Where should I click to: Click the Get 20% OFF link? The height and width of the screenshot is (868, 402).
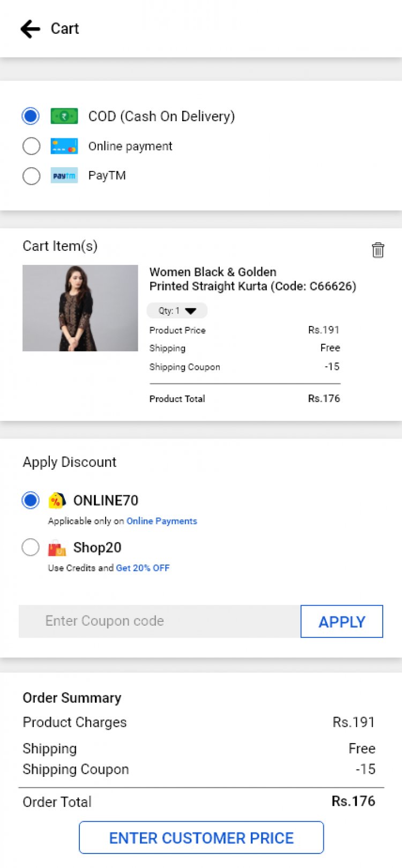click(x=143, y=568)
